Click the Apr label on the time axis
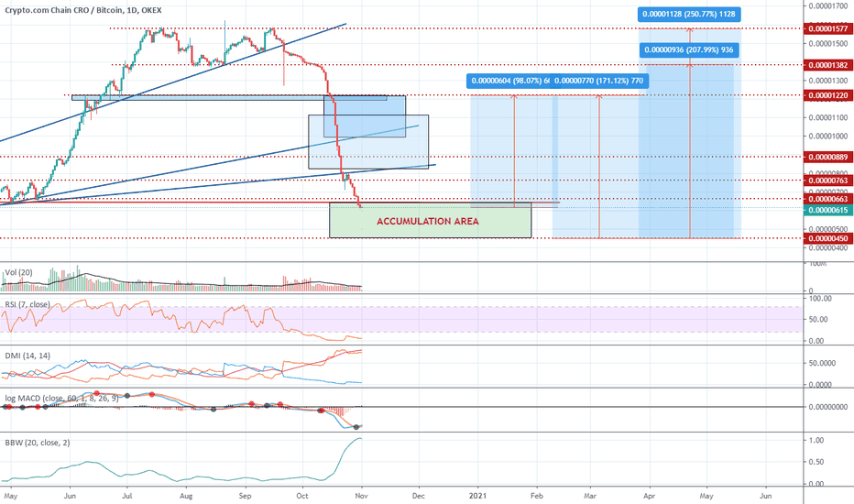Screen dimensions: 854x504 tap(650, 496)
